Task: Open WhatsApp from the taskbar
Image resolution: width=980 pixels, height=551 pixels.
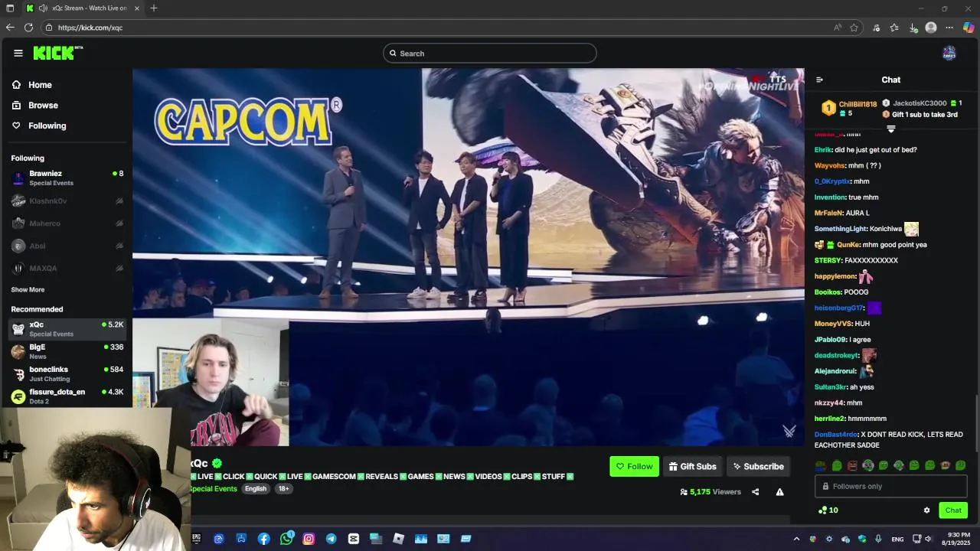Action: coord(286,539)
